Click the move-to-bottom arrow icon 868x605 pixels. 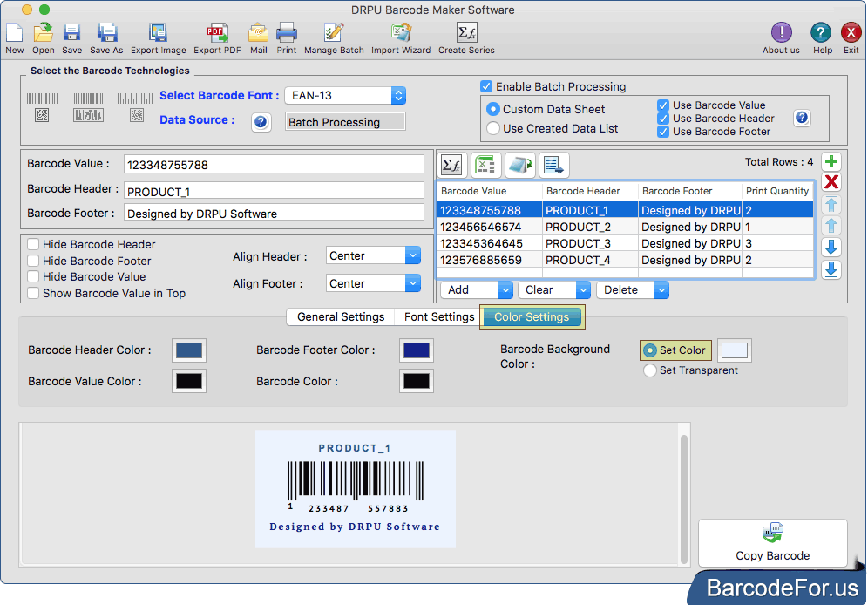pos(831,269)
